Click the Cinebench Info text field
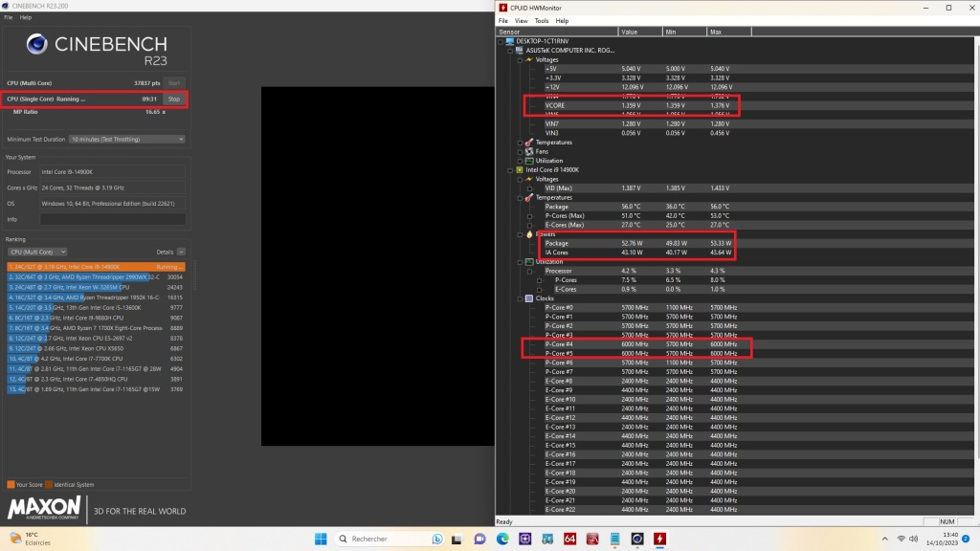980x551 pixels. [113, 219]
